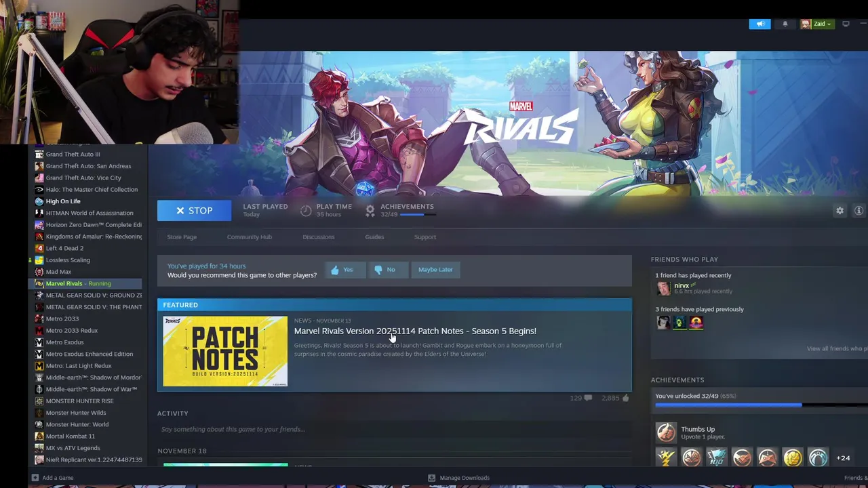868x488 pixels.
Task: Open the blue ring achievement icon
Action: coord(818,458)
